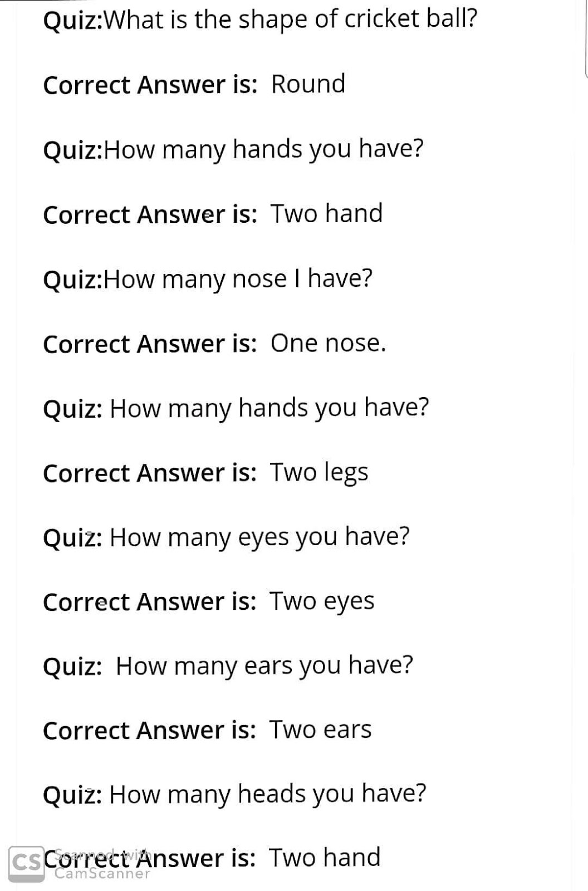This screenshot has width=588, height=891.
Task: Click the first Two hand answer
Action: [x=327, y=213]
